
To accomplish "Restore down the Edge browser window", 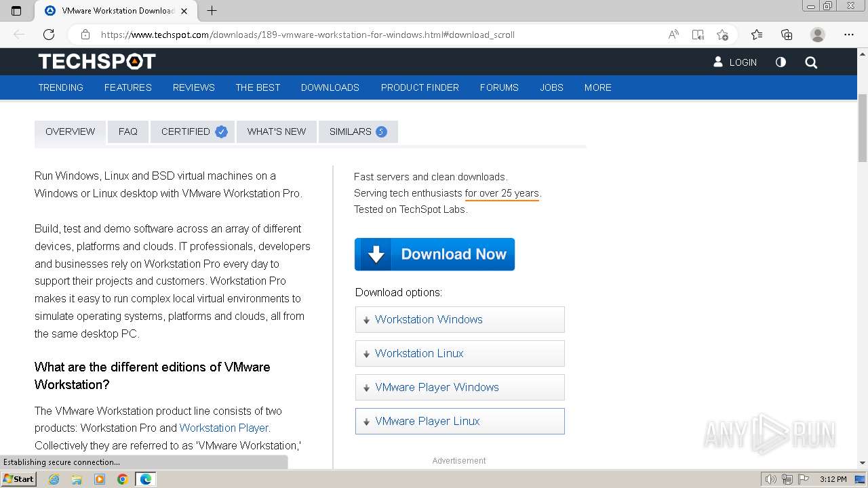I will click(828, 6).
